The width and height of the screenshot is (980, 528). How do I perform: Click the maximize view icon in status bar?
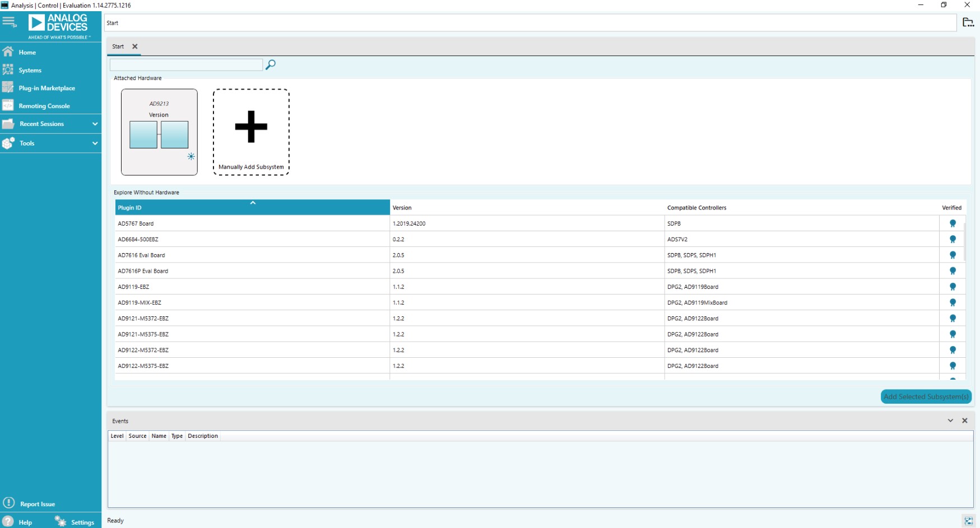pos(968,520)
